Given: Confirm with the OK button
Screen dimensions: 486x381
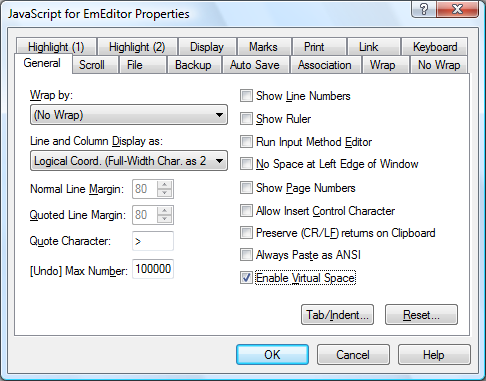Looking at the screenshot, I should click(272, 355).
